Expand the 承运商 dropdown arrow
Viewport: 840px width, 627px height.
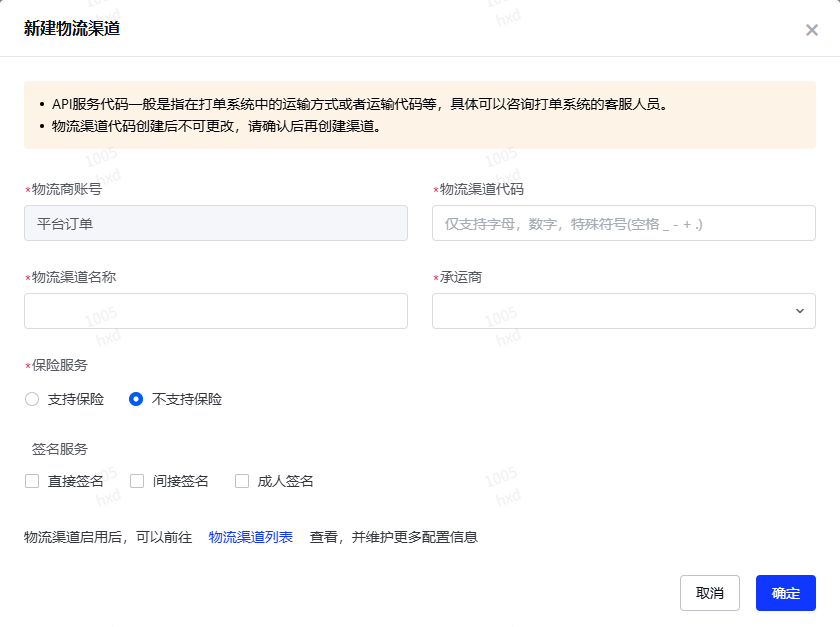pos(799,311)
